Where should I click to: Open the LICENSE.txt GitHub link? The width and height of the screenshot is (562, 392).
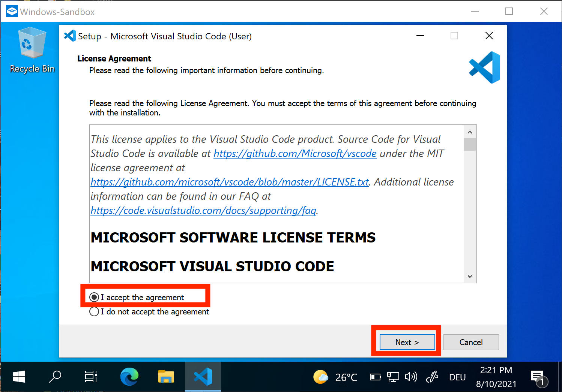(230, 182)
